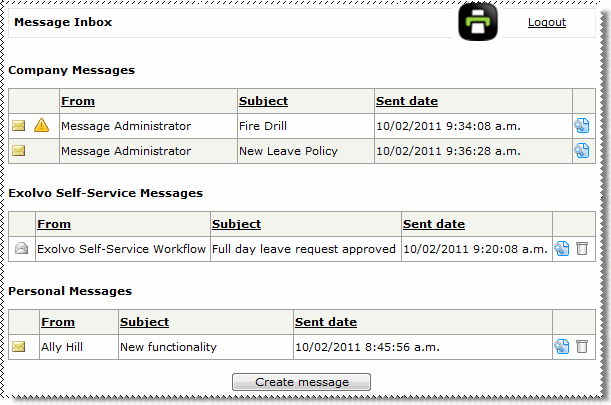Sort Personal Messages by From column
The height and width of the screenshot is (405, 611).
pos(58,322)
